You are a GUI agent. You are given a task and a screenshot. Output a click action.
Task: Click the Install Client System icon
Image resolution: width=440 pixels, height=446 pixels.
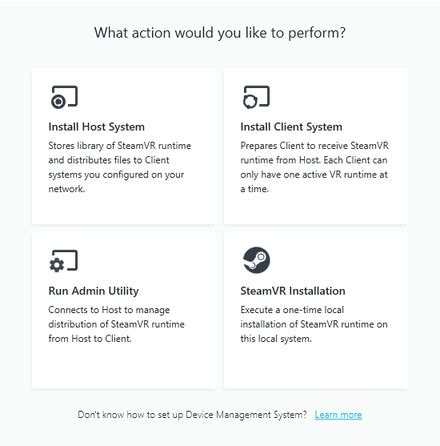[x=256, y=97]
